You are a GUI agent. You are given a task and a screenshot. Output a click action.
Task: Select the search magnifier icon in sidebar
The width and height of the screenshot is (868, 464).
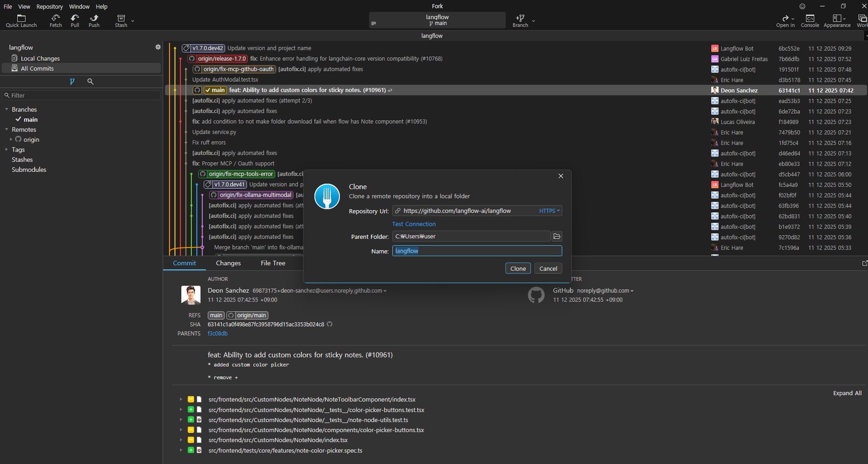click(x=90, y=81)
